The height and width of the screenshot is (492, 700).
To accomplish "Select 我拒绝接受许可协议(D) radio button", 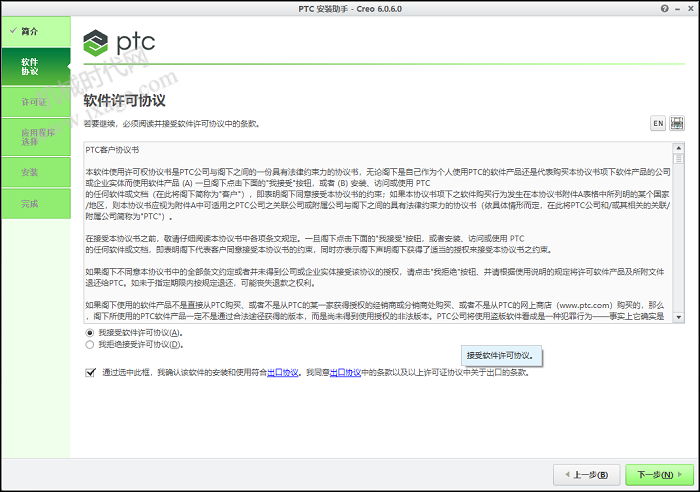I will click(90, 344).
